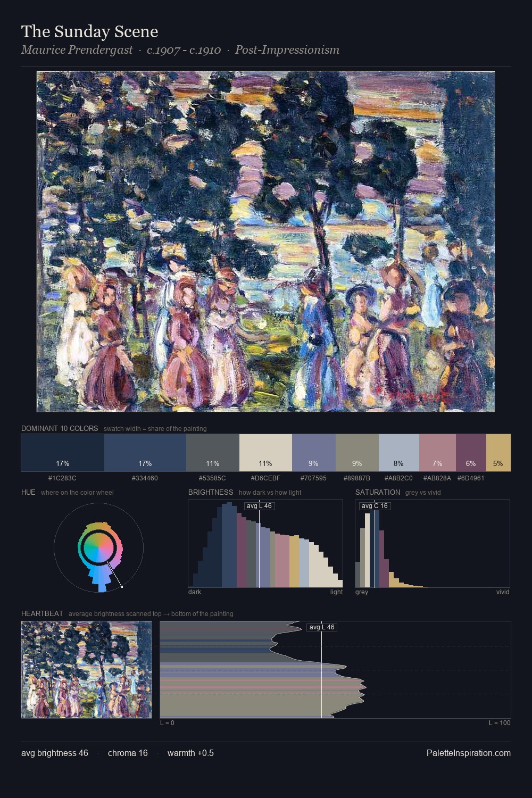The image size is (532, 798).
Task: Click the avg brightness 46 footer text
Action: click(55, 753)
